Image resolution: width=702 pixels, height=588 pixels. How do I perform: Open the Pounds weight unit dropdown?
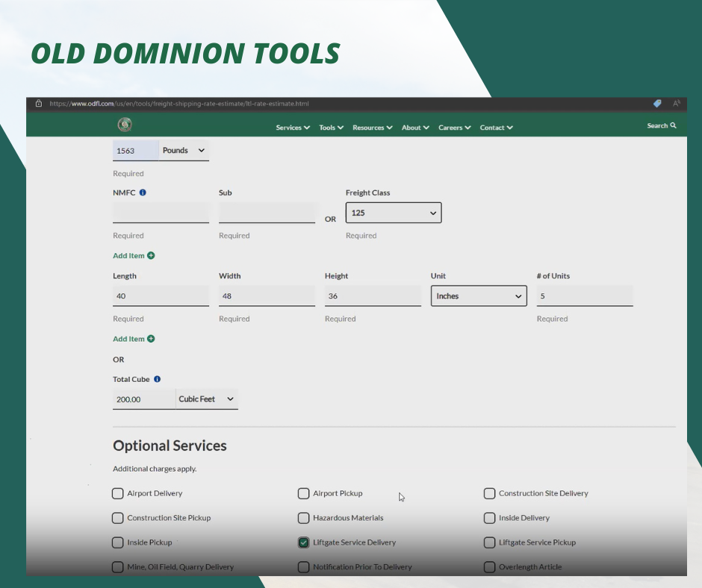(184, 150)
